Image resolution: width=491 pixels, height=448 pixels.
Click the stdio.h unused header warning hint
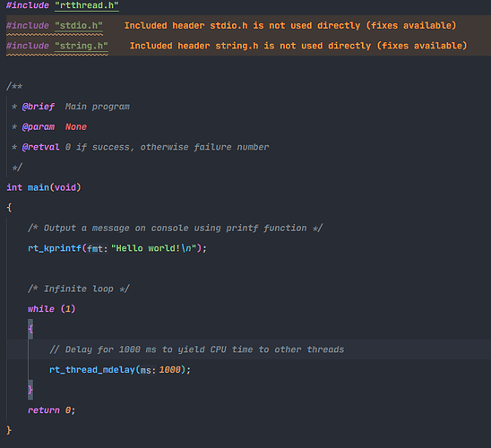pos(290,26)
